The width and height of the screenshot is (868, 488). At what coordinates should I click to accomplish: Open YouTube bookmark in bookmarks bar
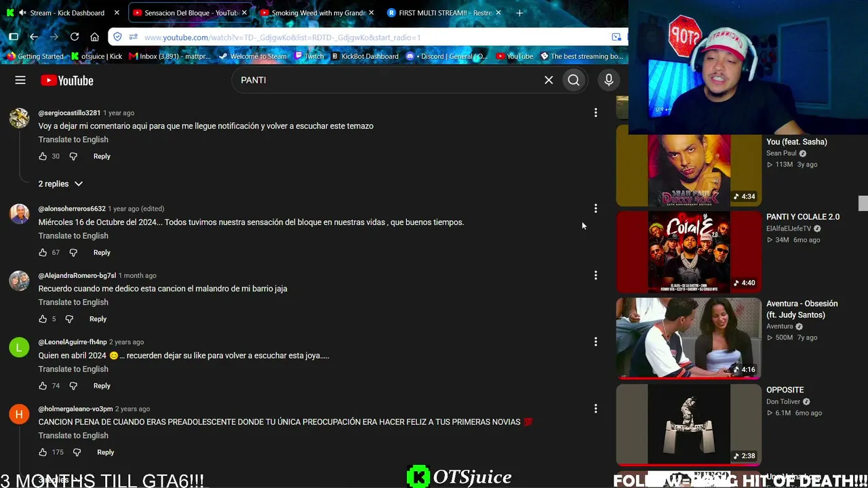[515, 56]
